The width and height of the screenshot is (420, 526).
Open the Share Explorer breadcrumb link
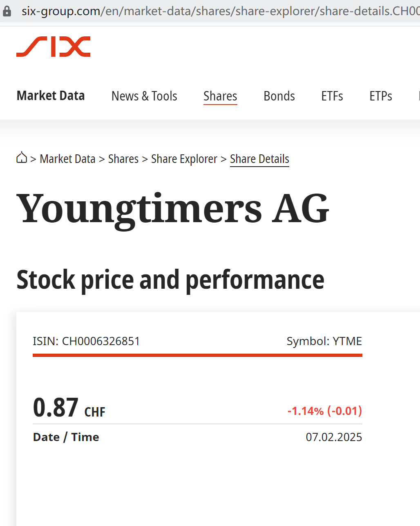coord(184,159)
